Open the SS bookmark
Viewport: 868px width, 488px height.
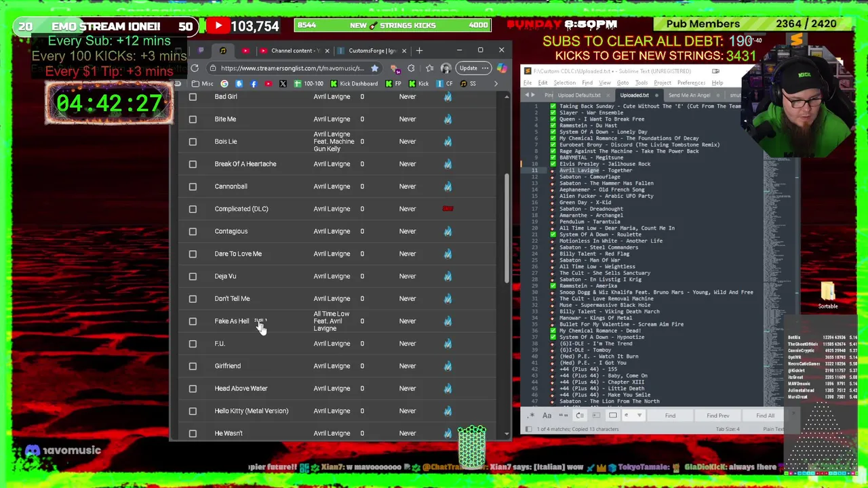coord(468,83)
